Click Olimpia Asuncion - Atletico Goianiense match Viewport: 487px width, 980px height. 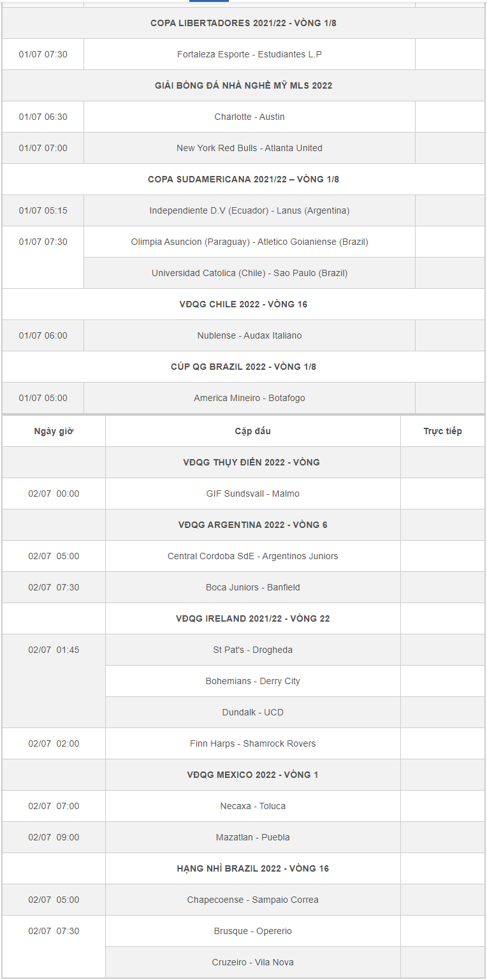pos(249,242)
